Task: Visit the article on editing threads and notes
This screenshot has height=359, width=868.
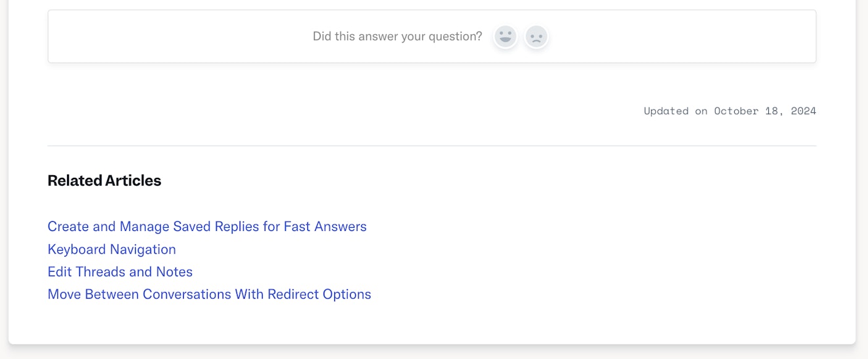Action: (120, 272)
